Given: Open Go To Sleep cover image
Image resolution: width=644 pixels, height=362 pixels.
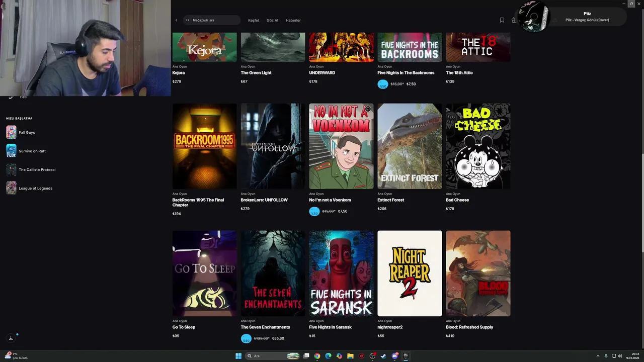Looking at the screenshot, I should [204, 274].
